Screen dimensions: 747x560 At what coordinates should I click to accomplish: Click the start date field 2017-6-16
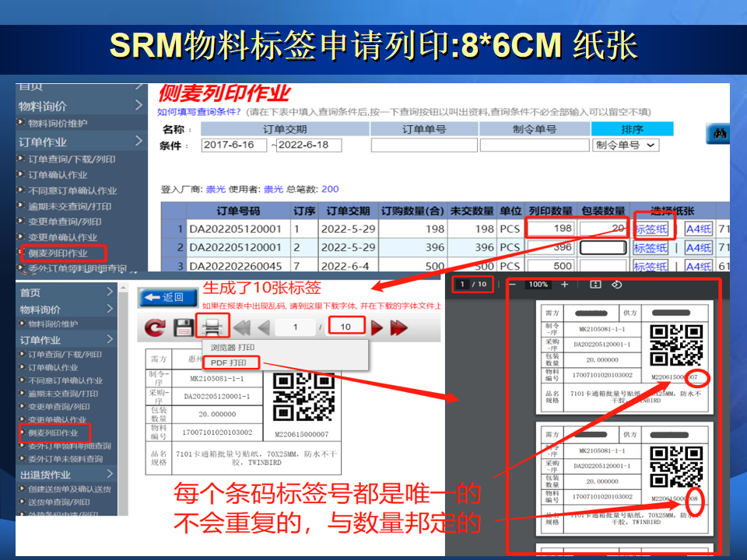(x=234, y=145)
